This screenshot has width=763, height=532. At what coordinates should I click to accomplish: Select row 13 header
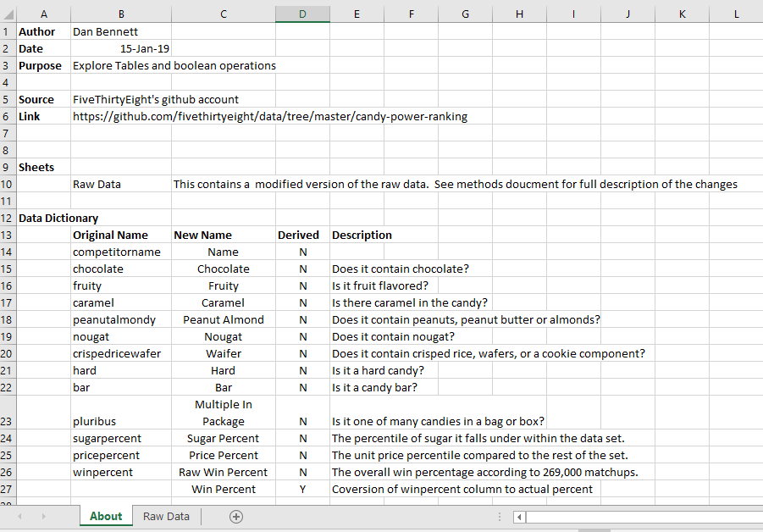click(8, 235)
